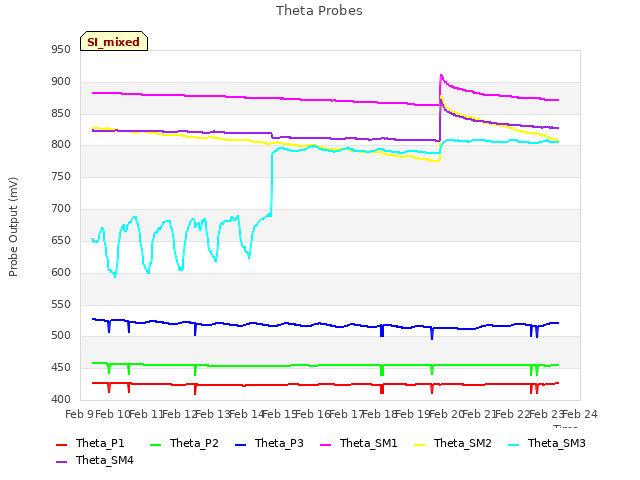Click the 500 y-axis tick label
The image size is (640, 480).
(61, 336)
